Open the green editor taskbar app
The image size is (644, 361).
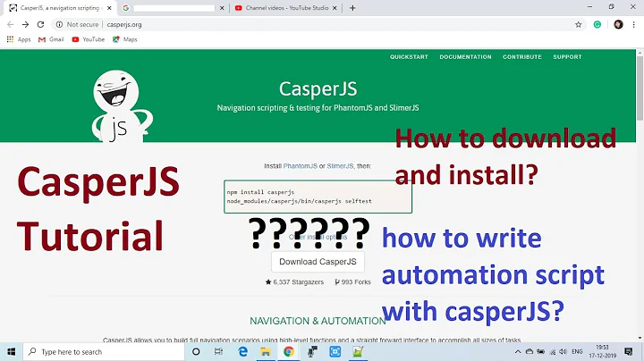(358, 351)
